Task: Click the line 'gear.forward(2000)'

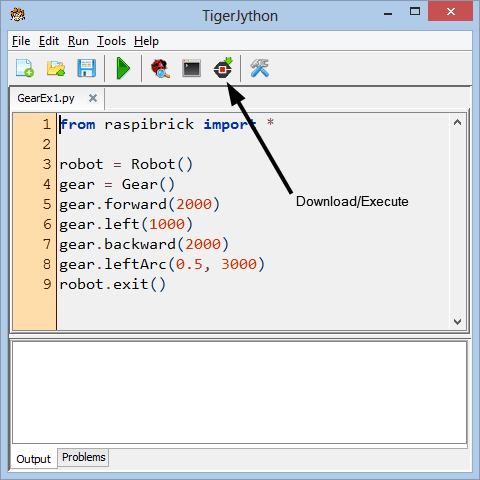Action: 139,204
